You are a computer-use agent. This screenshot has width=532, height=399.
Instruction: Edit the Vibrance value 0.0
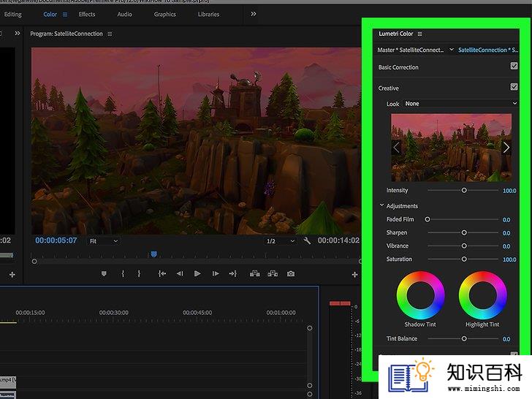(x=506, y=246)
